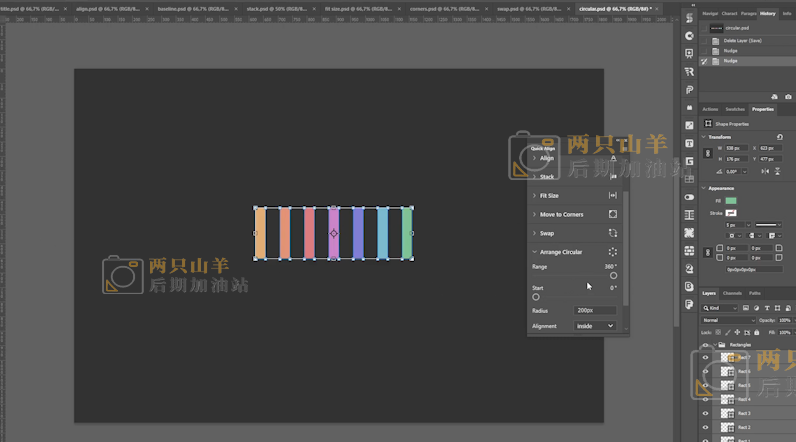The height and width of the screenshot is (442, 796).
Task: Open the Channels panel tab
Action: click(732, 293)
